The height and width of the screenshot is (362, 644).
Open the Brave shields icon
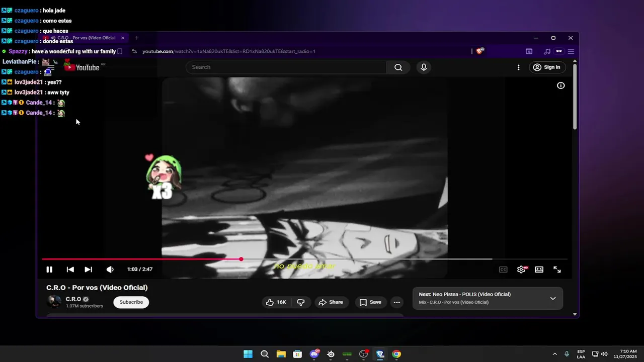coord(480,51)
